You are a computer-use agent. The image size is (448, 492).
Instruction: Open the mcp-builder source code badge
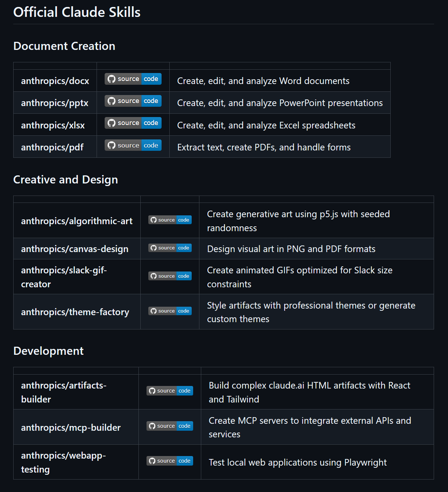[170, 426]
